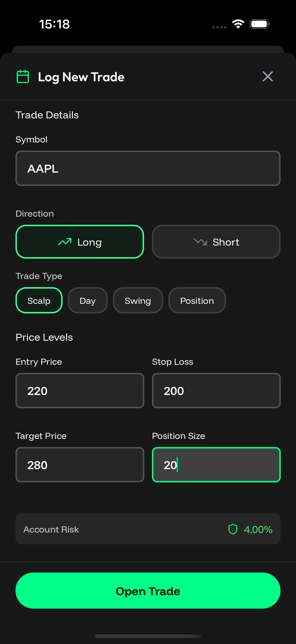Tap the Wi-Fi status icon

click(x=238, y=24)
